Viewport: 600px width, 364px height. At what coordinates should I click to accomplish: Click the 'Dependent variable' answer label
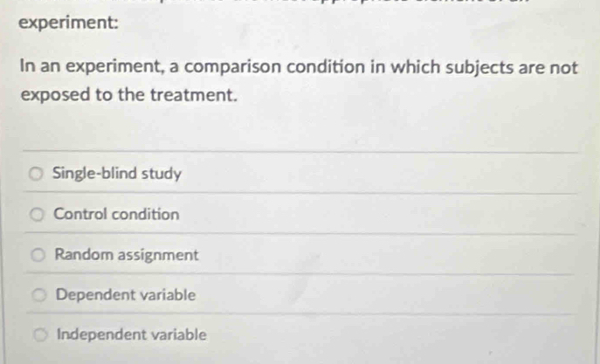(x=126, y=295)
